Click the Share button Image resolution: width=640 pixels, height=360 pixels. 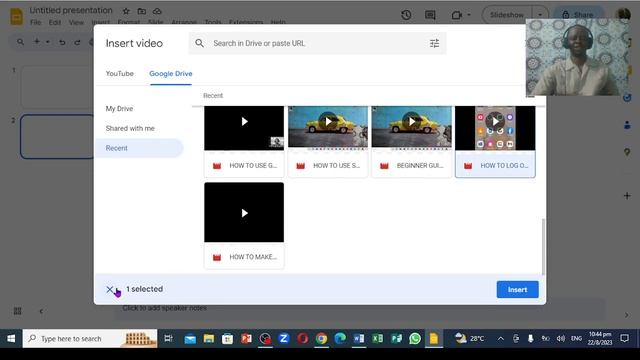click(x=578, y=15)
